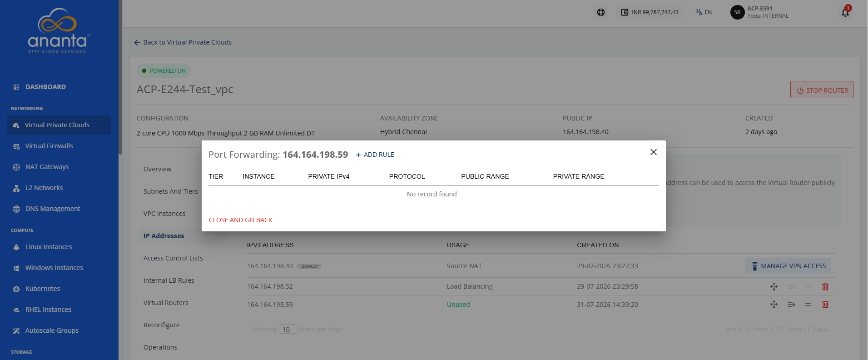Click the Stop Router button

[x=822, y=90]
